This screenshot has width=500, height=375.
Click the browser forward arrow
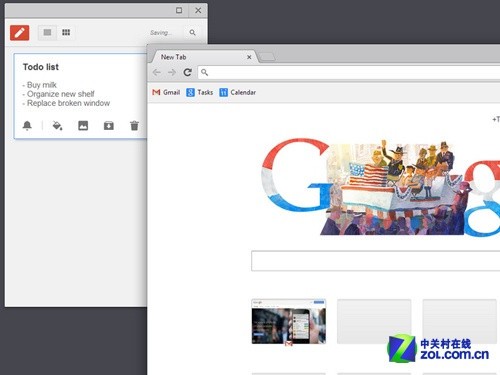pyautogui.click(x=172, y=72)
